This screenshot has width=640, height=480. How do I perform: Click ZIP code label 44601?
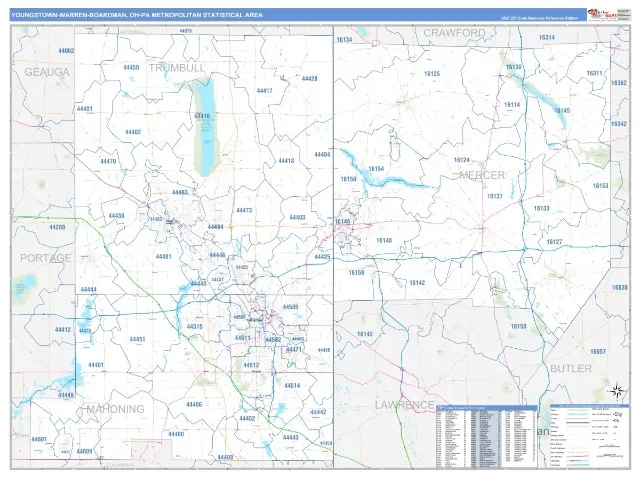39,439
